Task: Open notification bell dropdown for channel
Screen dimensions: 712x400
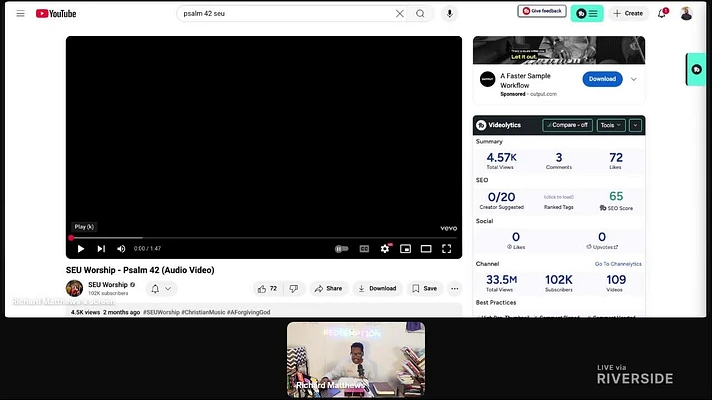Action: [x=161, y=289]
